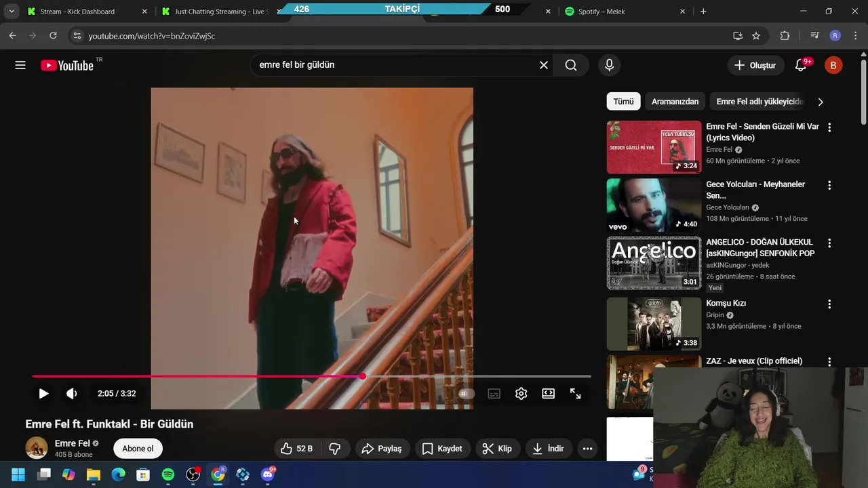Image resolution: width=868 pixels, height=488 pixels.
Task: Open OBS Studio from the taskbar
Action: (x=193, y=474)
